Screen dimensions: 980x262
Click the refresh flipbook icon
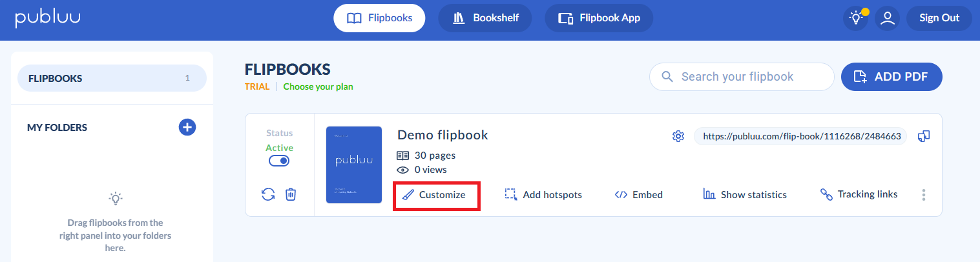tap(268, 194)
